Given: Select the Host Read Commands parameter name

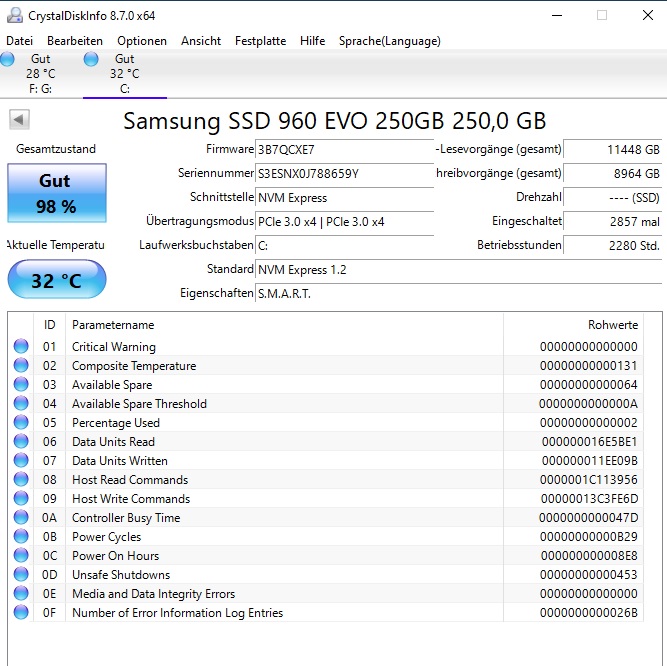Looking at the screenshot, I should pos(130,480).
